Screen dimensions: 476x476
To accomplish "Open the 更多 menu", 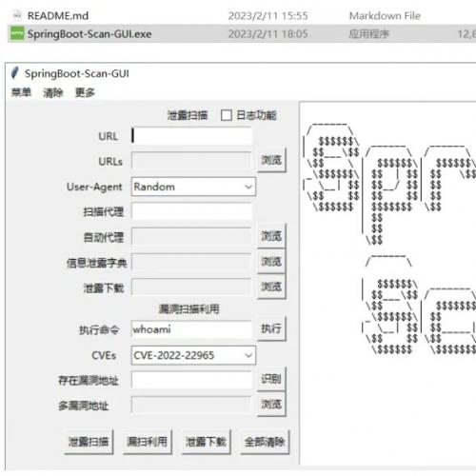I will (x=85, y=92).
